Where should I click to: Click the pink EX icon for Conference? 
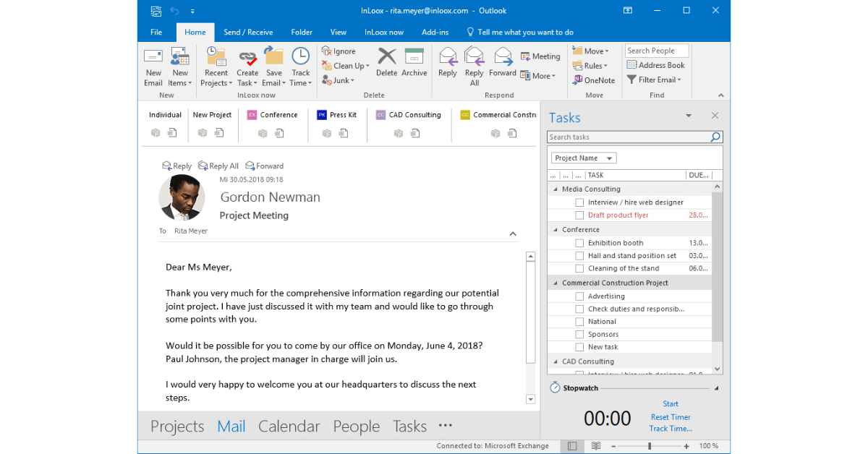point(252,115)
